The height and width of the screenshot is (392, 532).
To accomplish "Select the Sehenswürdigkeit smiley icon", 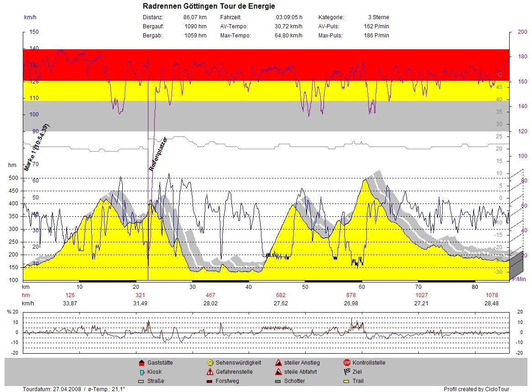I will pos(210,363).
